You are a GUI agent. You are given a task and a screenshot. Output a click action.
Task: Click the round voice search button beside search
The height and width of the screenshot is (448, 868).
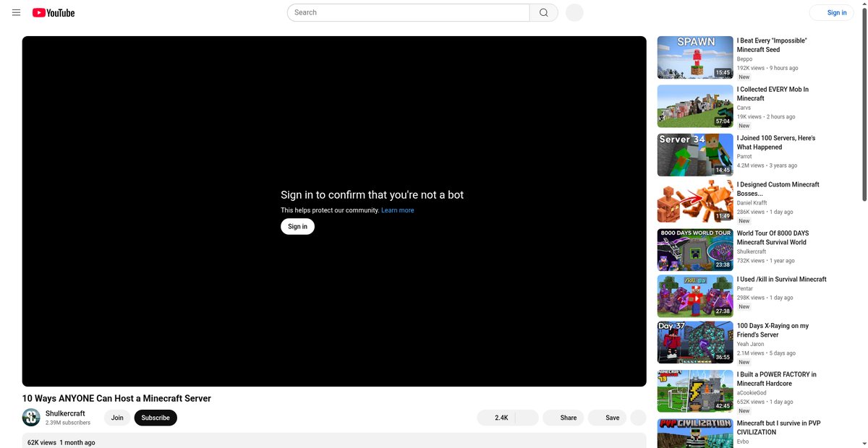[574, 12]
